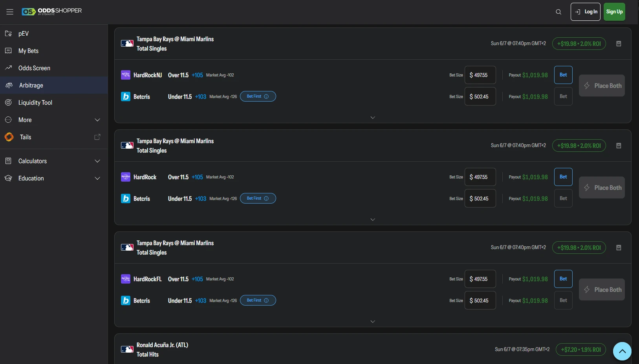The height and width of the screenshot is (364, 639).
Task: Edit the $502.45 Betcris bet size in the HardRock card
Action: click(480, 198)
